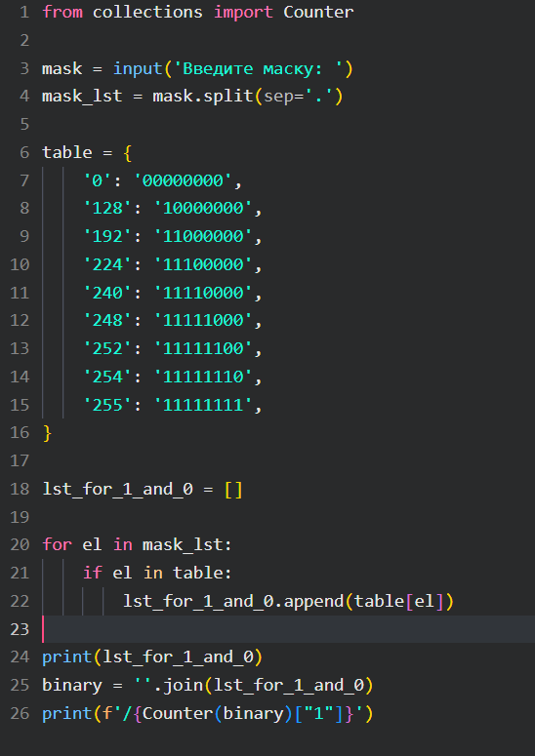Click the '254' dictionary key

(x=107, y=377)
